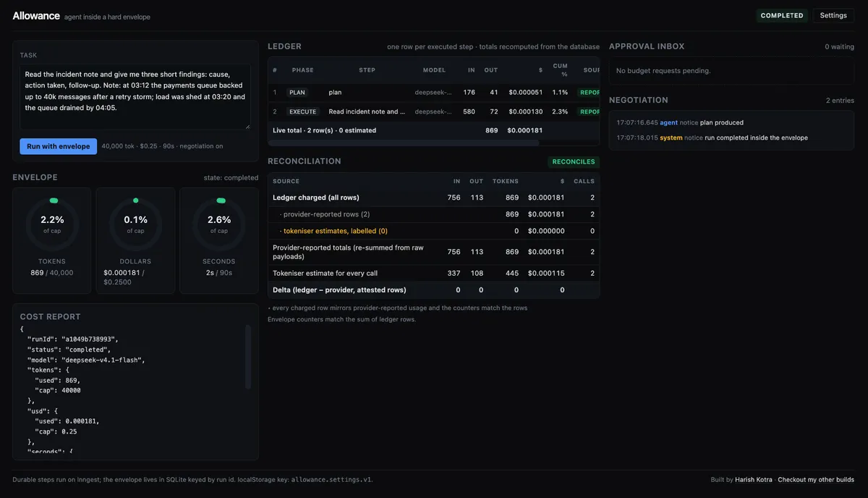
Task: Click inside the task description text area
Action: pos(135,97)
